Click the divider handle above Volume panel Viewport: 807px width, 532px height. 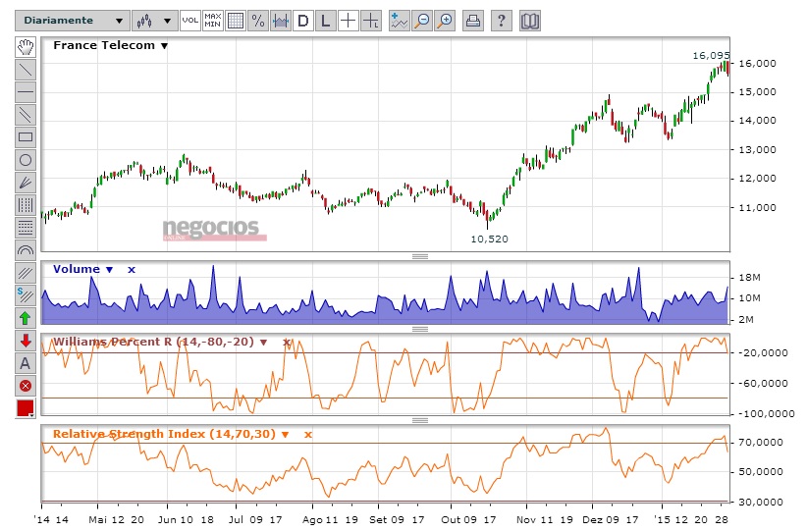pyautogui.click(x=420, y=256)
